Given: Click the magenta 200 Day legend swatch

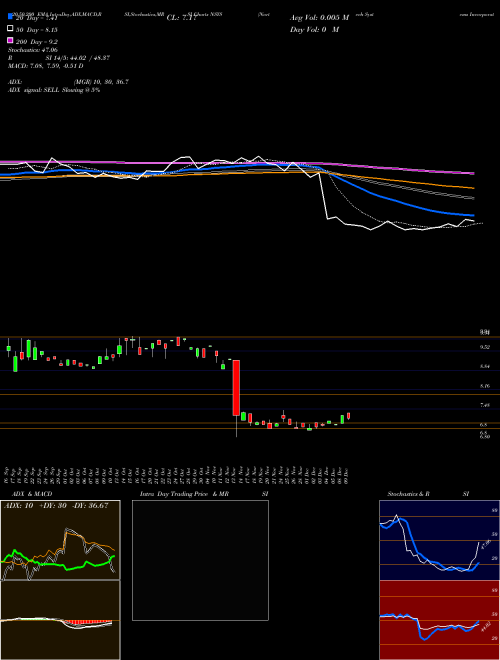Looking at the screenshot, I should tap(10, 40).
